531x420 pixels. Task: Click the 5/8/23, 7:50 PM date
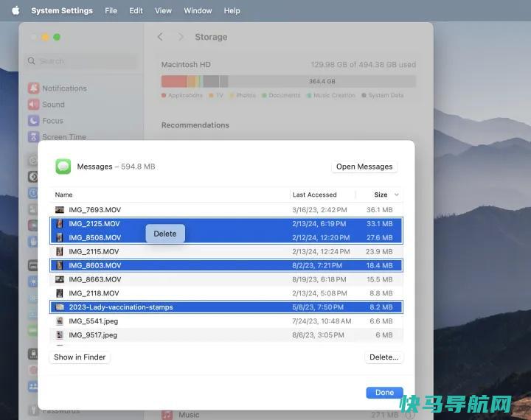[x=318, y=307]
